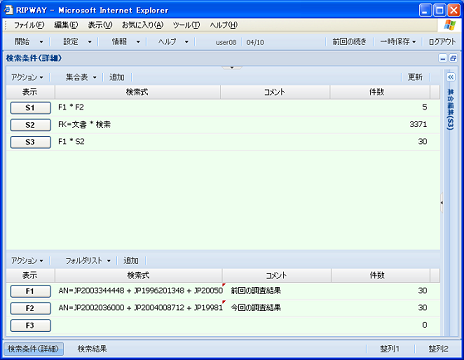
Task: Select the F1 * F2 search expression
Action: (71, 107)
